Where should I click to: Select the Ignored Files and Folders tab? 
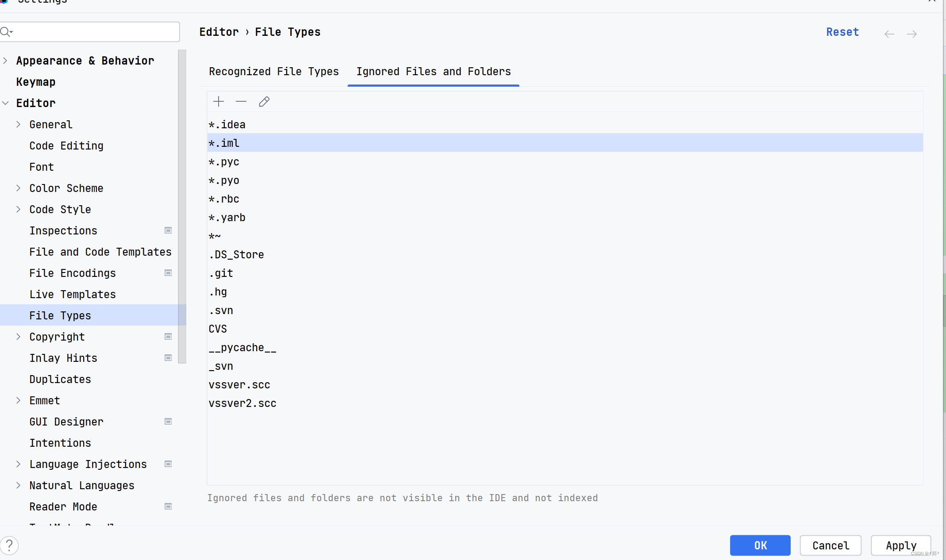[433, 72]
